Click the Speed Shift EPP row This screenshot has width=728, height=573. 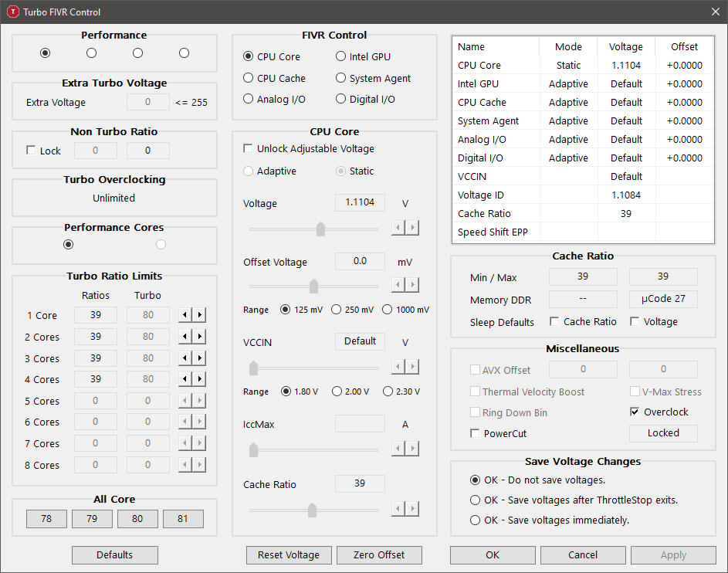(583, 232)
